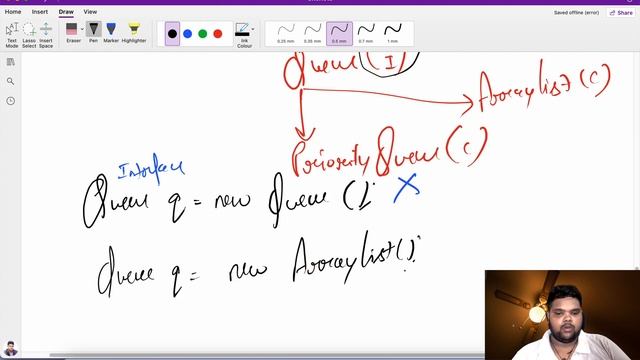The width and height of the screenshot is (640, 360).
Task: Switch to the Marker tool
Action: coord(111,33)
